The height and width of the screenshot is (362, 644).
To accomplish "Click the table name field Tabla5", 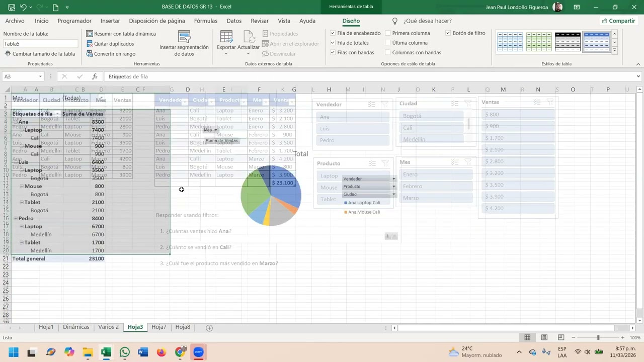I will pyautogui.click(x=40, y=44).
